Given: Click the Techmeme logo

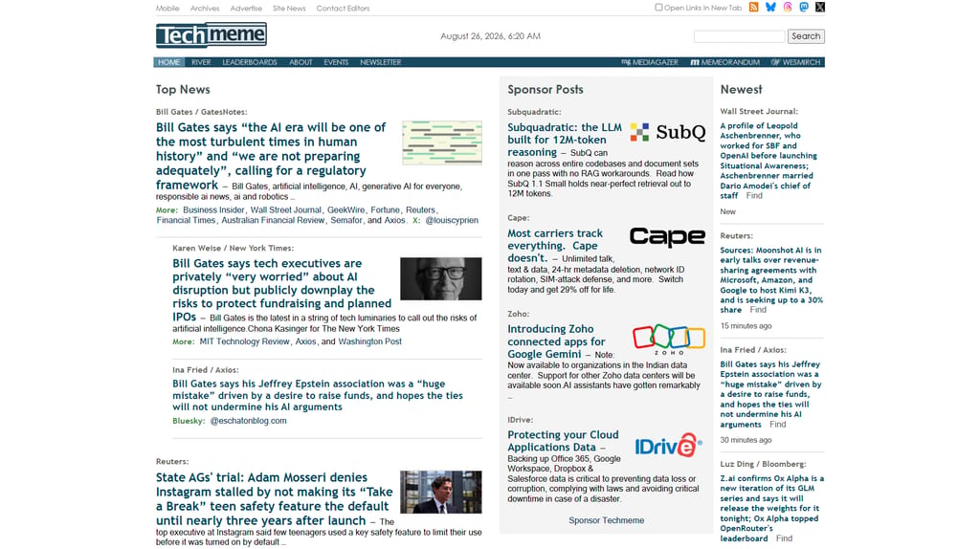Looking at the screenshot, I should (212, 35).
